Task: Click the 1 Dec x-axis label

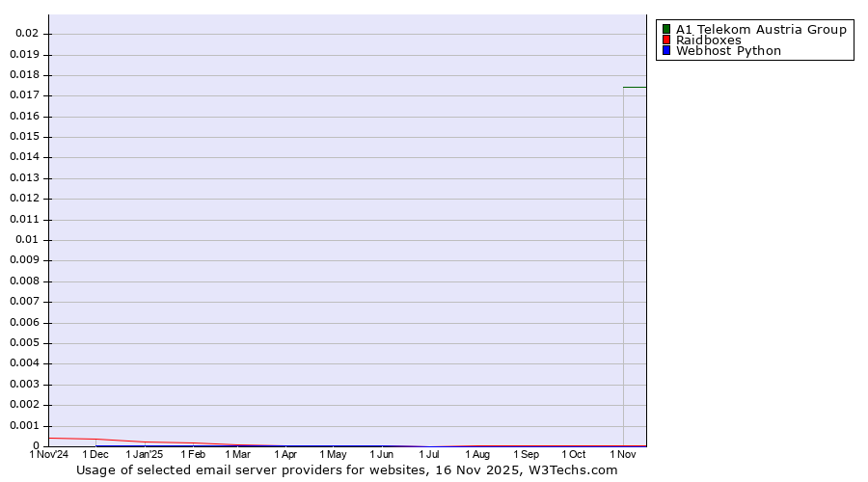Action: (x=95, y=454)
